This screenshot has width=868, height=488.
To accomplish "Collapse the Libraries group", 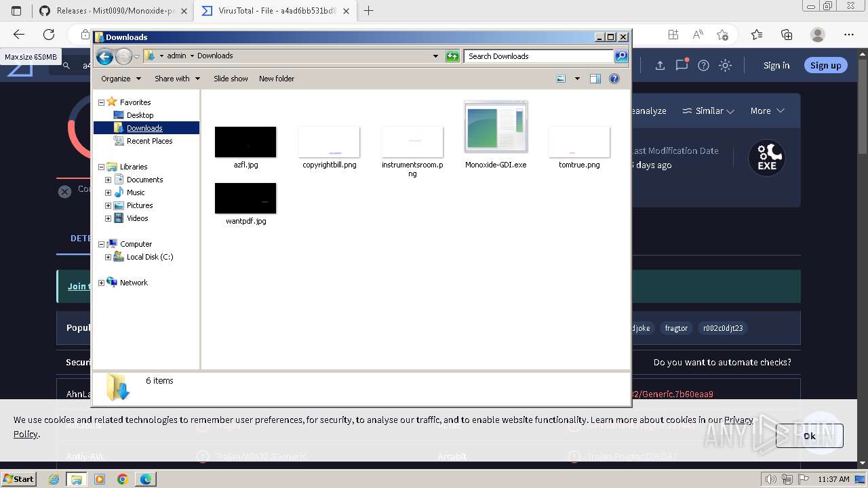I will pyautogui.click(x=102, y=167).
